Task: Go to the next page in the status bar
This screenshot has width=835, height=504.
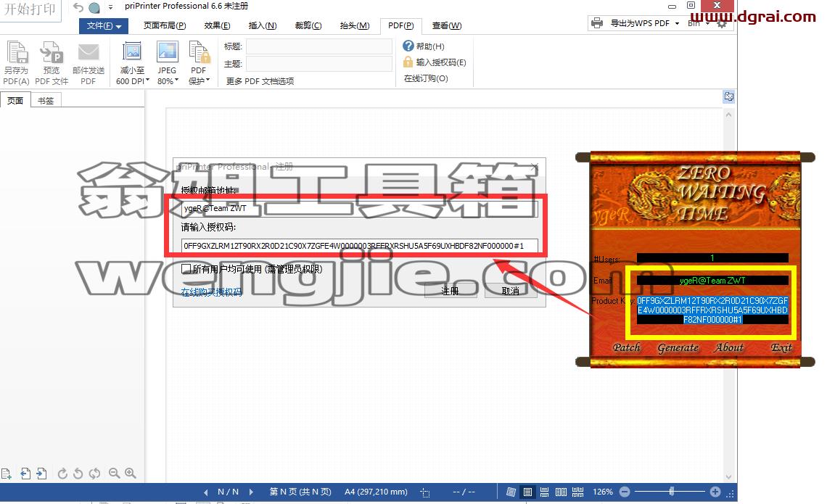Action: coord(251,492)
